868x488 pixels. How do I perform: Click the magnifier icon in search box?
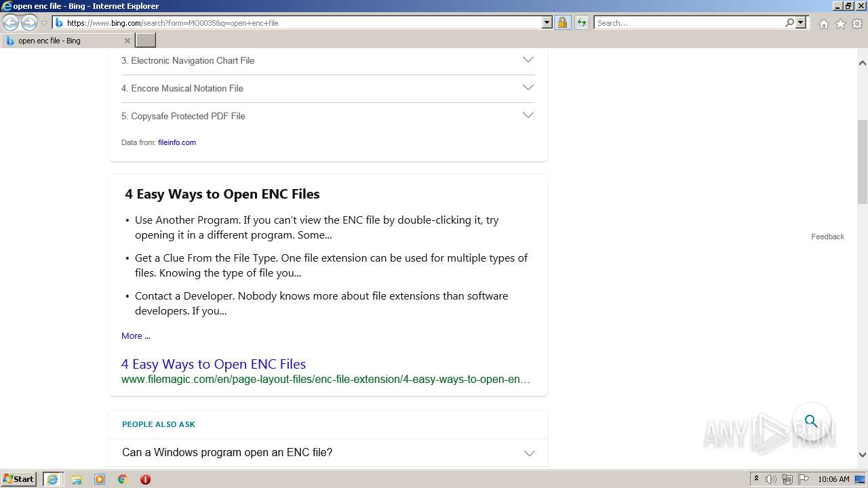tap(789, 22)
